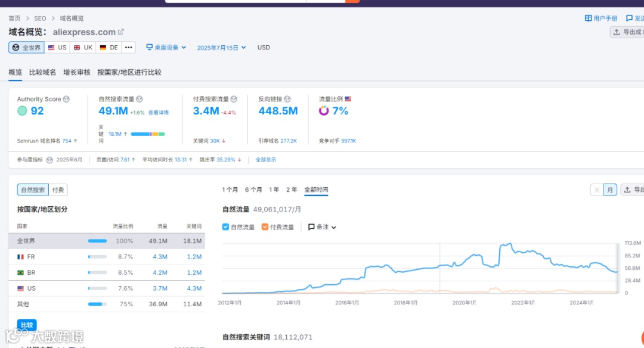Image resolution: width=644 pixels, height=348 pixels.
Task: Click the purple donut chart icon
Action: pos(324,111)
